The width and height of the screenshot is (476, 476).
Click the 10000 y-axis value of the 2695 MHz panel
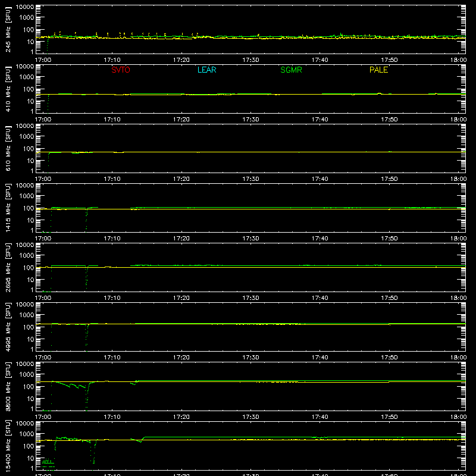25,245
